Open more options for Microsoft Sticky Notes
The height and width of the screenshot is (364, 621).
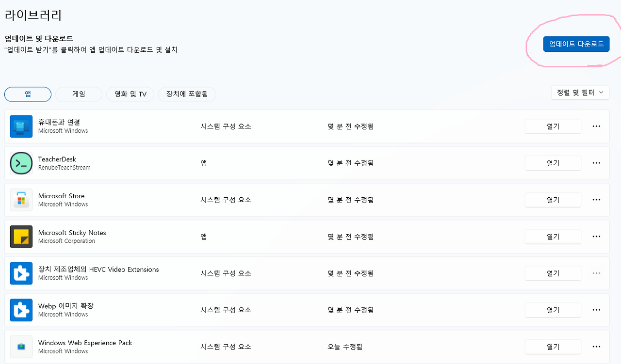pos(596,237)
